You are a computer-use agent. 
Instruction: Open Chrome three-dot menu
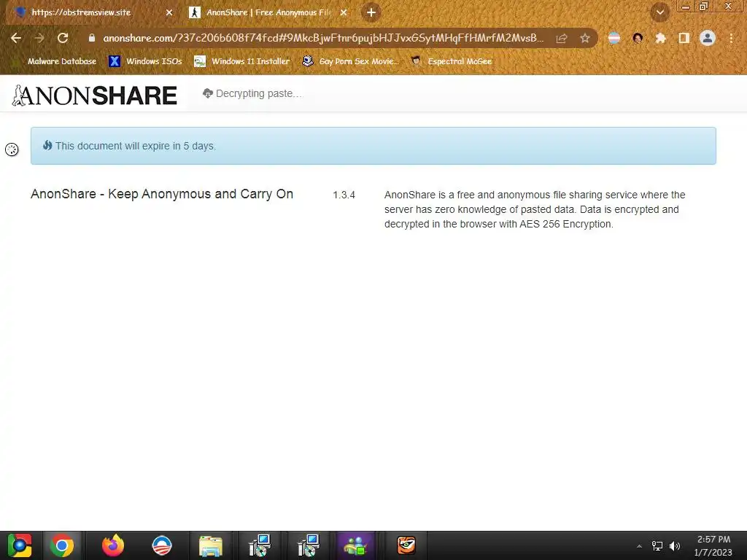tap(731, 38)
